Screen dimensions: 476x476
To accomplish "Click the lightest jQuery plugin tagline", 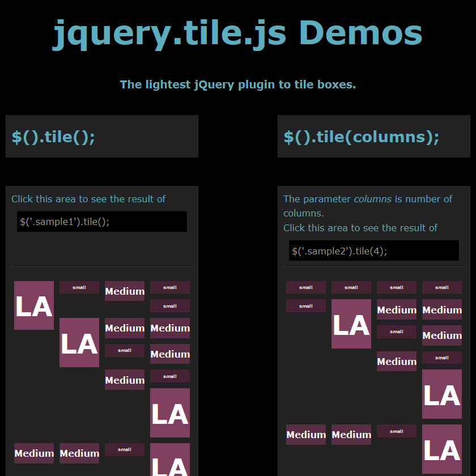I will pos(238,84).
